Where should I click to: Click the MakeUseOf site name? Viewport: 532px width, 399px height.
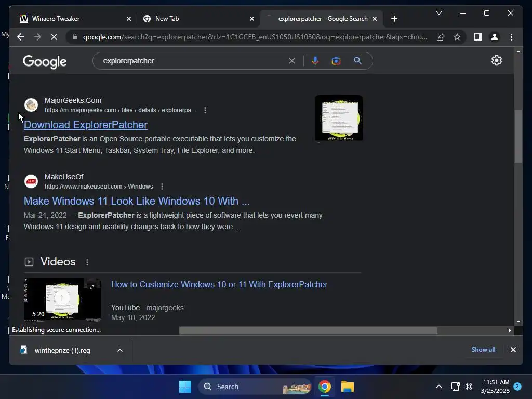[x=64, y=177]
